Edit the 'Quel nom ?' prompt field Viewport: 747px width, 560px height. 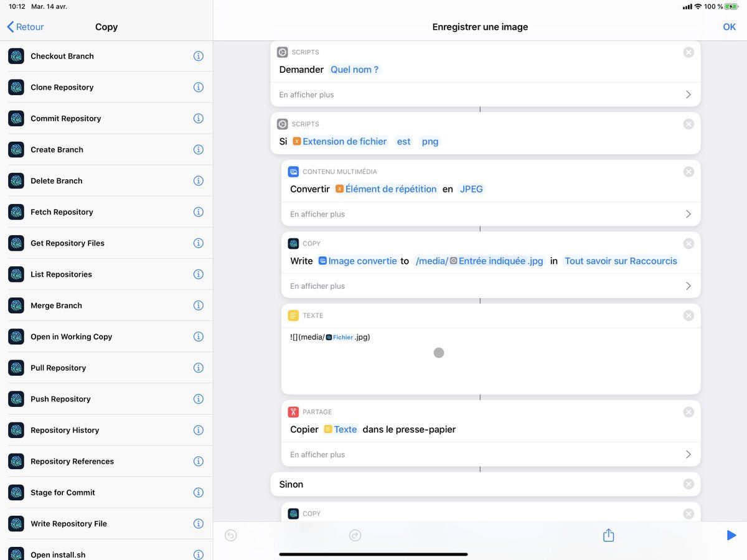(354, 70)
